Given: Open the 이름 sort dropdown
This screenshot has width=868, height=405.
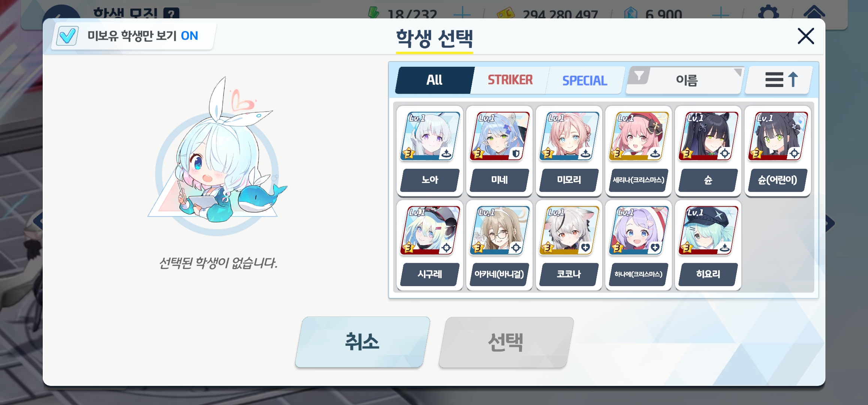Looking at the screenshot, I should tap(686, 80).
